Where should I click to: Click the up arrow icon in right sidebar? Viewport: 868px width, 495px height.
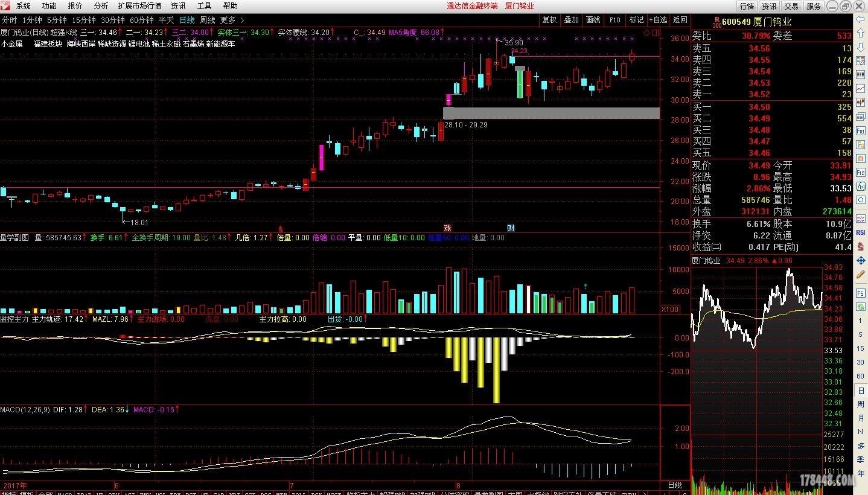860,33
